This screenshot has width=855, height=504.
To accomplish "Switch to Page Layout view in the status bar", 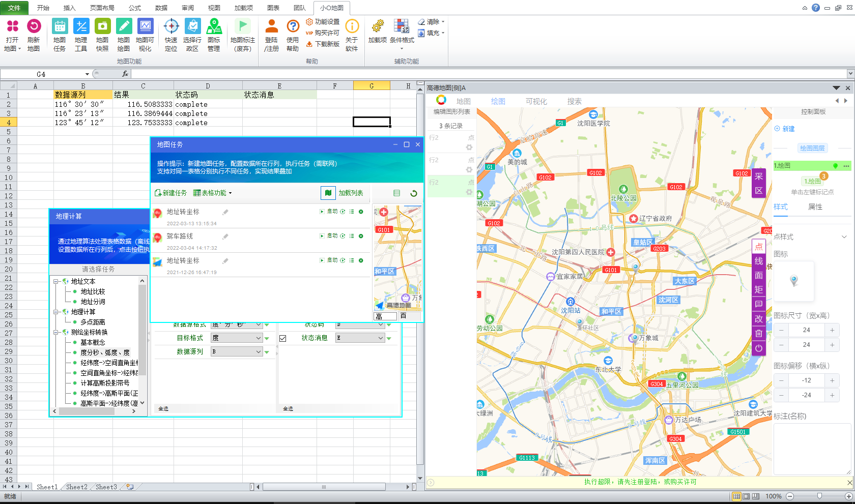I will tap(746, 496).
